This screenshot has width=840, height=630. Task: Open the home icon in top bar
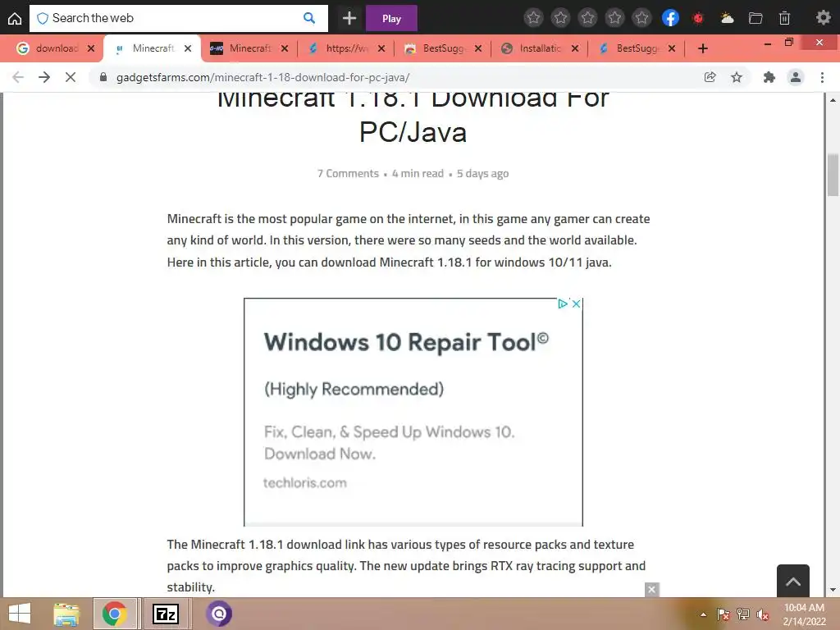tap(15, 18)
